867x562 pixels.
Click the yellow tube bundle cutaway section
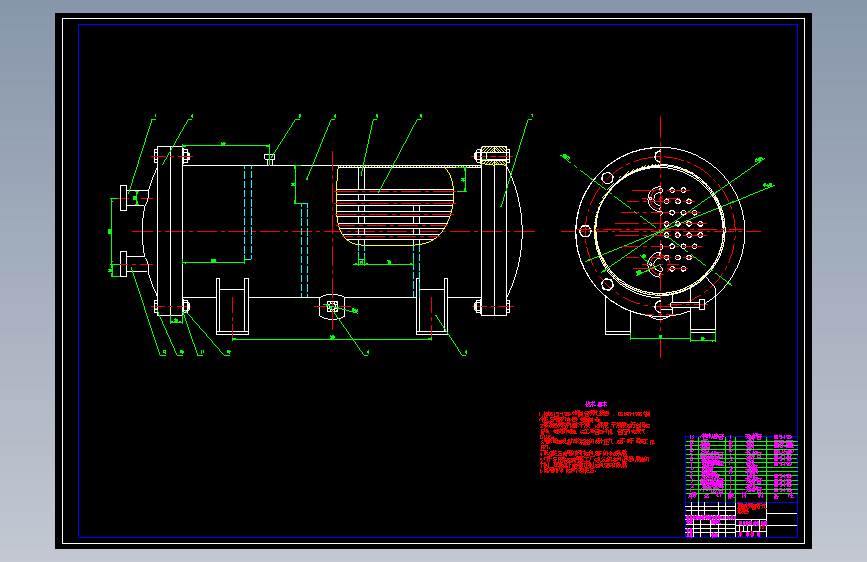click(x=395, y=205)
